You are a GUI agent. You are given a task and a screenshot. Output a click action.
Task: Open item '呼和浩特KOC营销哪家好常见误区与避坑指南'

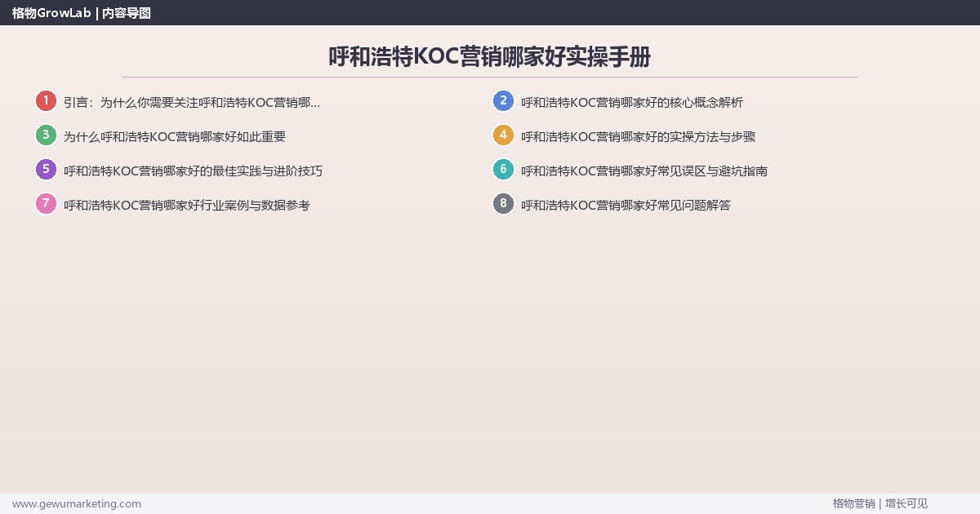pyautogui.click(x=644, y=171)
